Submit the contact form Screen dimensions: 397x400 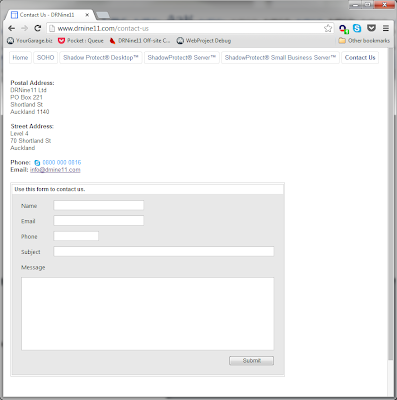click(251, 361)
